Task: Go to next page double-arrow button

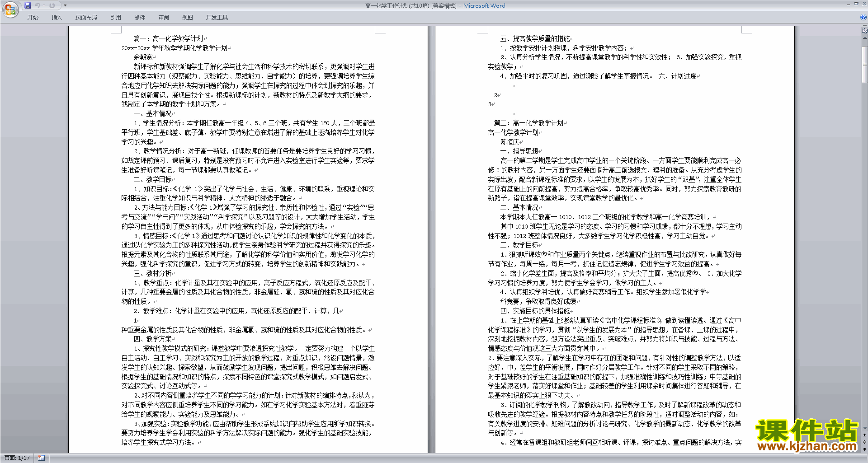Action: point(865,449)
